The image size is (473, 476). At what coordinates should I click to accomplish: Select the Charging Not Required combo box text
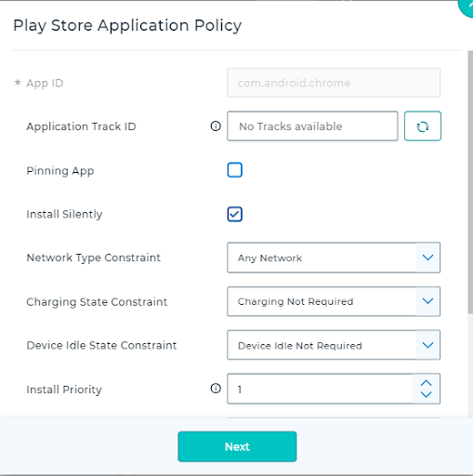click(x=296, y=301)
